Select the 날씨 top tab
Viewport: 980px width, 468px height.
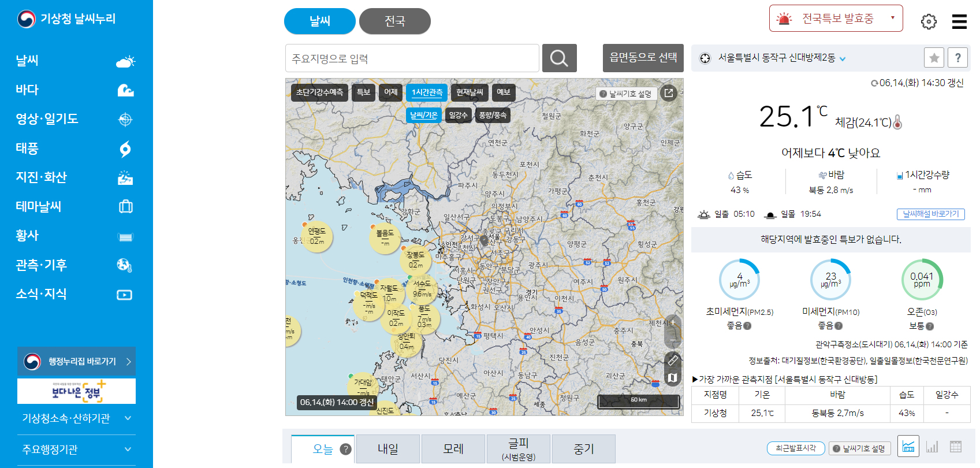click(x=320, y=21)
